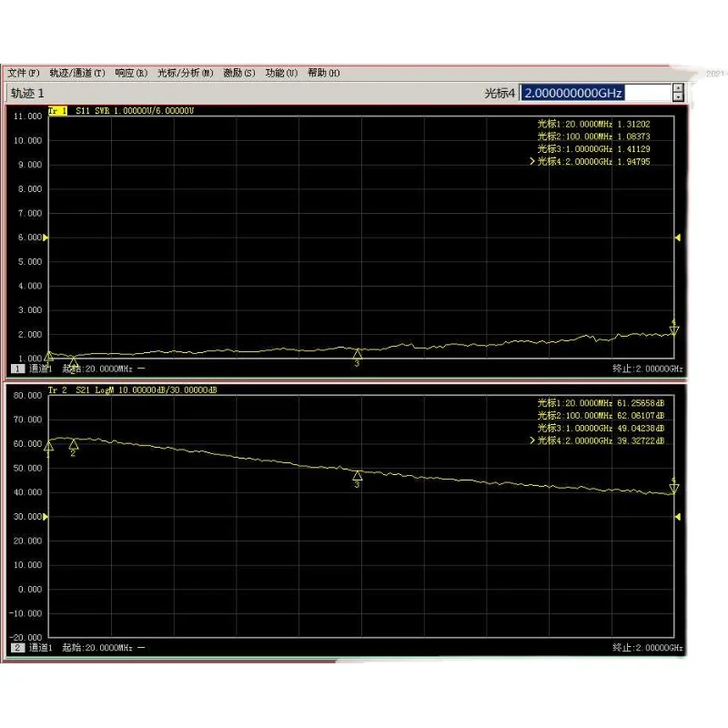This screenshot has height=728, width=728.
Task: Select 光标2 readout 62.06107 dB
Action: point(601,416)
